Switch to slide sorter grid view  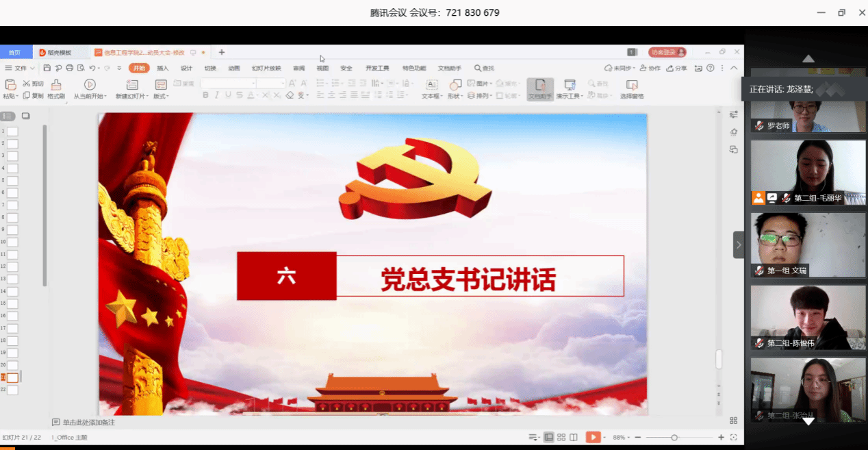click(x=561, y=437)
